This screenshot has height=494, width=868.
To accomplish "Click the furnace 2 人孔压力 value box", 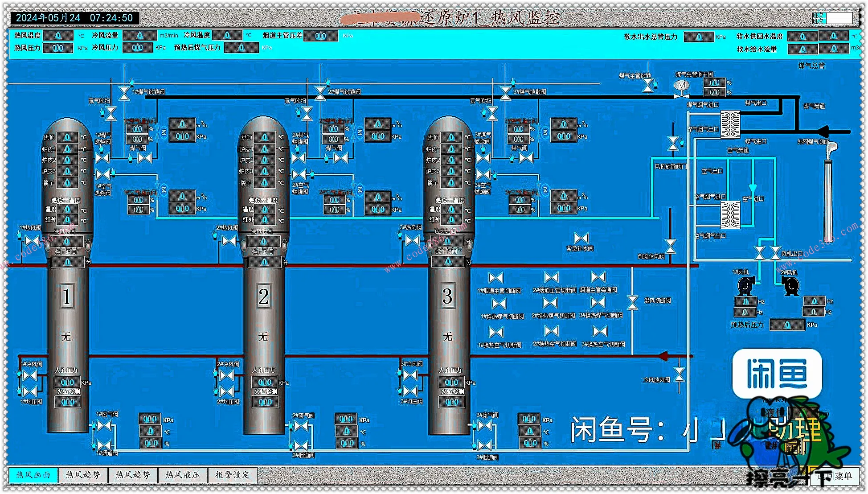I will [x=265, y=382].
